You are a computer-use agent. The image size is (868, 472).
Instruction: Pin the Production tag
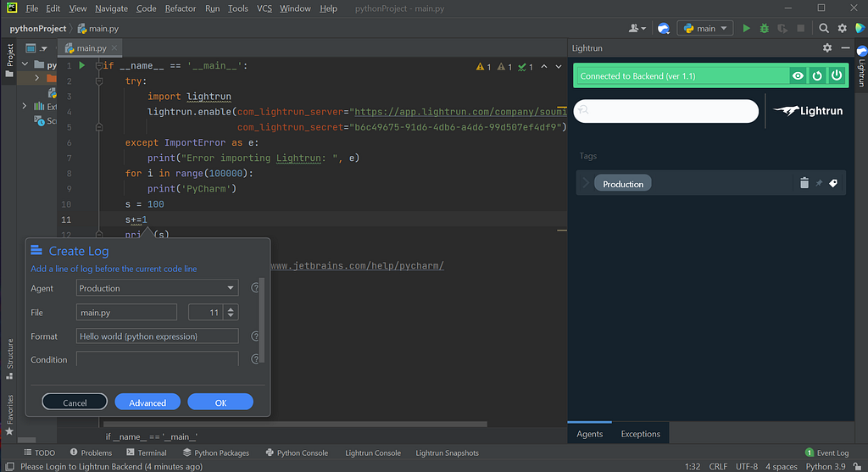coord(819,183)
